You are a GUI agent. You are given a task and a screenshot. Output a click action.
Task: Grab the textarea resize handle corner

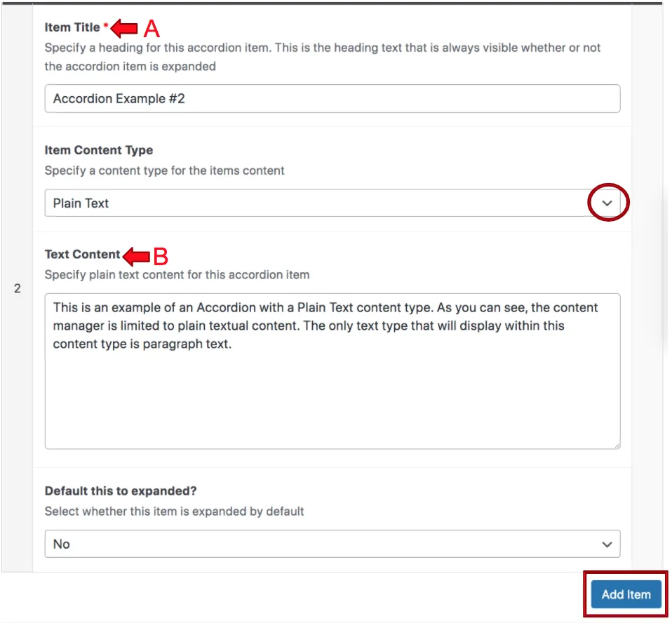[617, 446]
